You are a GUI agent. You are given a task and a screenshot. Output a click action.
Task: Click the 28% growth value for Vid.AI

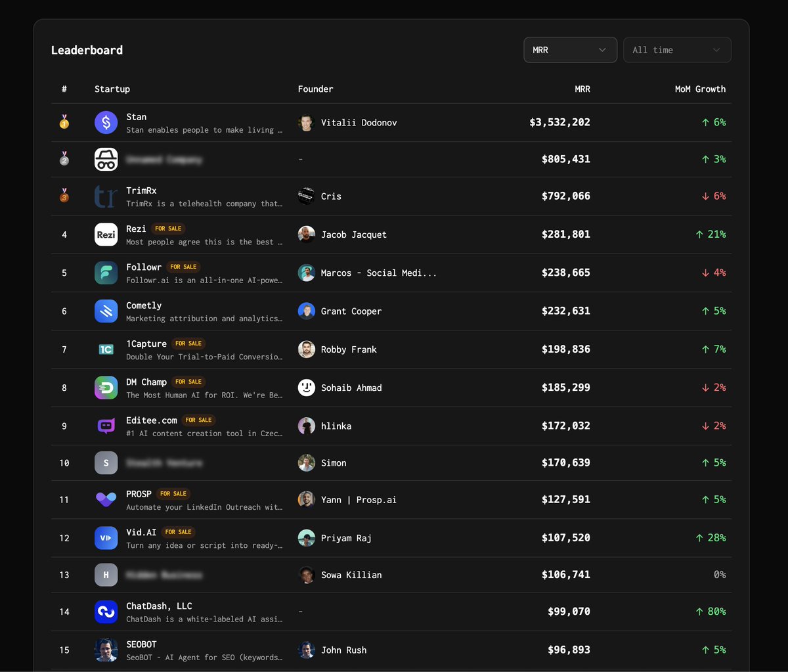coord(711,538)
